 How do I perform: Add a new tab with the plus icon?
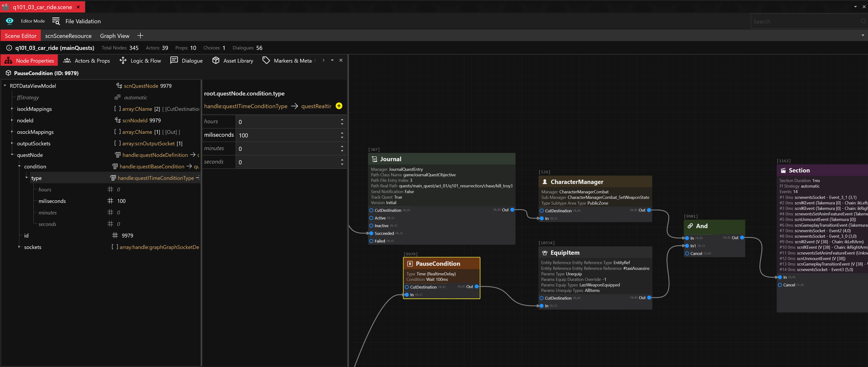[x=141, y=36]
